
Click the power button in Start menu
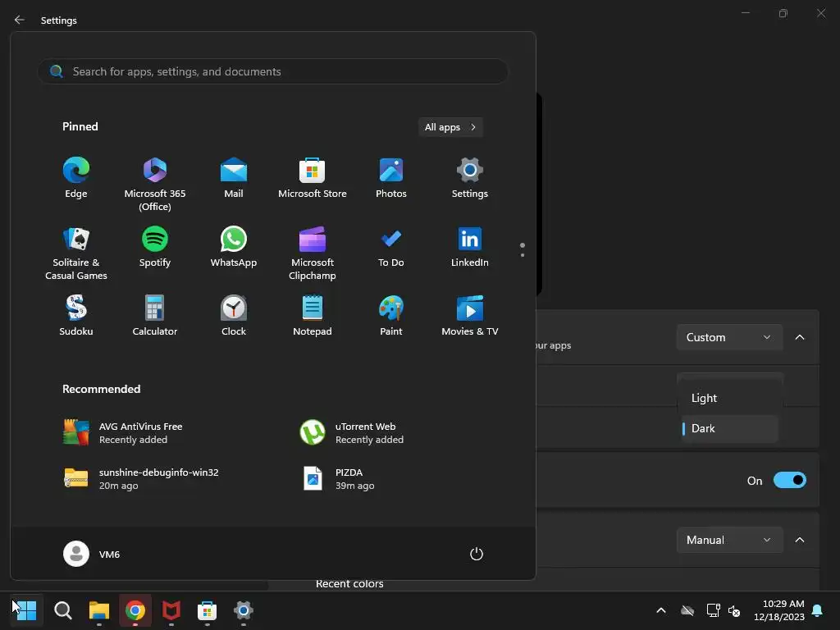point(477,554)
